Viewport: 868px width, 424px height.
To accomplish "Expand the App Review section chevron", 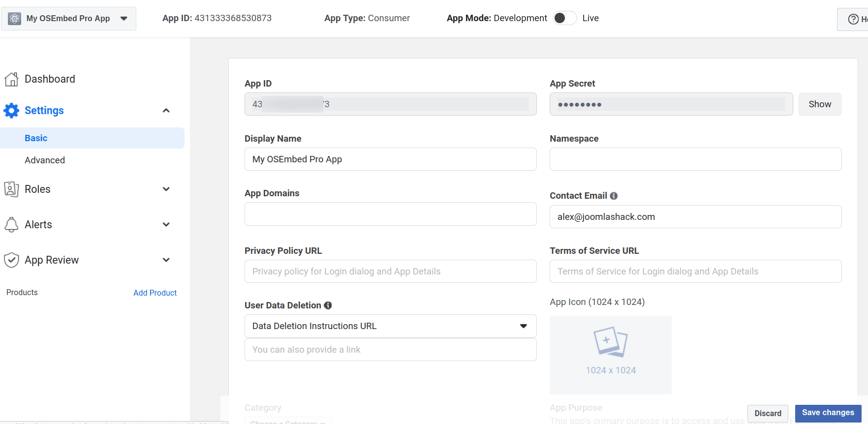I will coord(166,260).
